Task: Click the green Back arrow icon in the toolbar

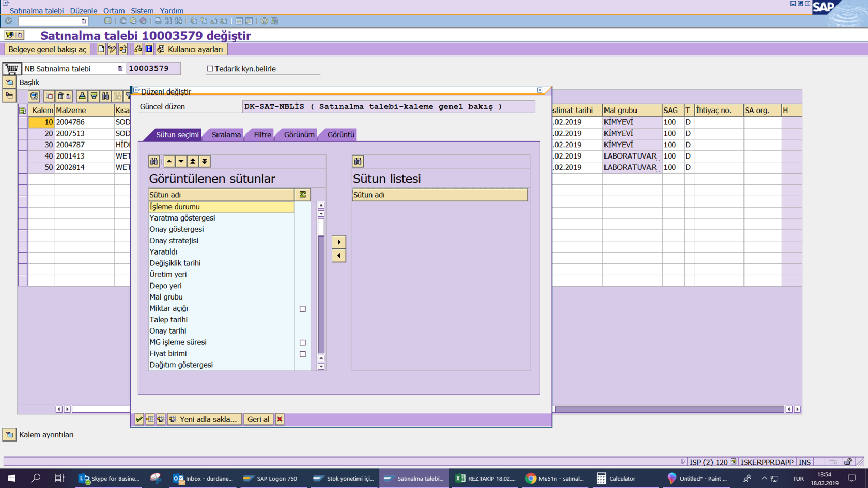Action: coord(123,21)
